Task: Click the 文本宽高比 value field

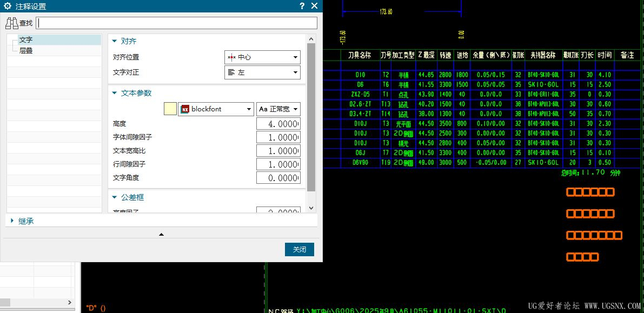Action: click(x=278, y=151)
